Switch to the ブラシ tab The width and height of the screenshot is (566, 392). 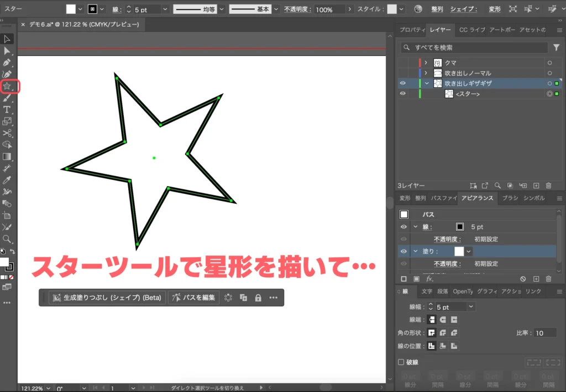coord(510,198)
